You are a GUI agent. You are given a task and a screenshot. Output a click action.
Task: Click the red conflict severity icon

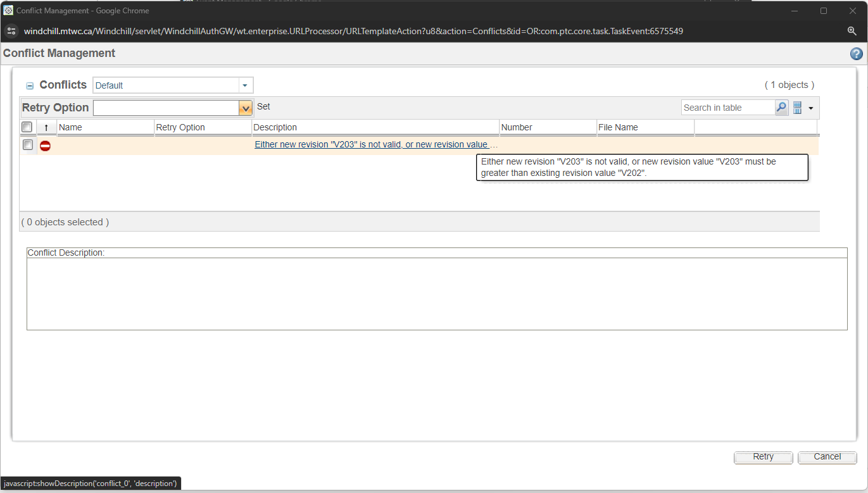(45, 145)
